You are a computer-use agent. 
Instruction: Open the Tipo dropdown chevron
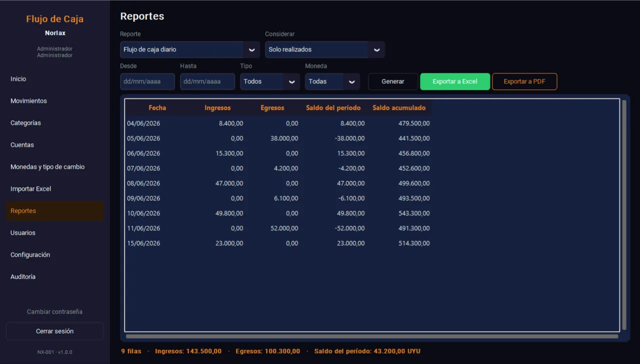(291, 82)
